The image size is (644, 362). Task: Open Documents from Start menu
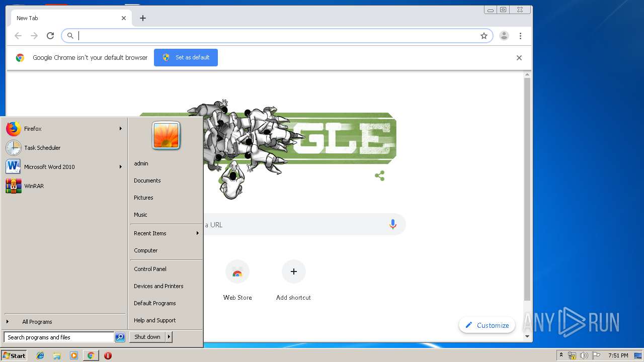tap(147, 180)
